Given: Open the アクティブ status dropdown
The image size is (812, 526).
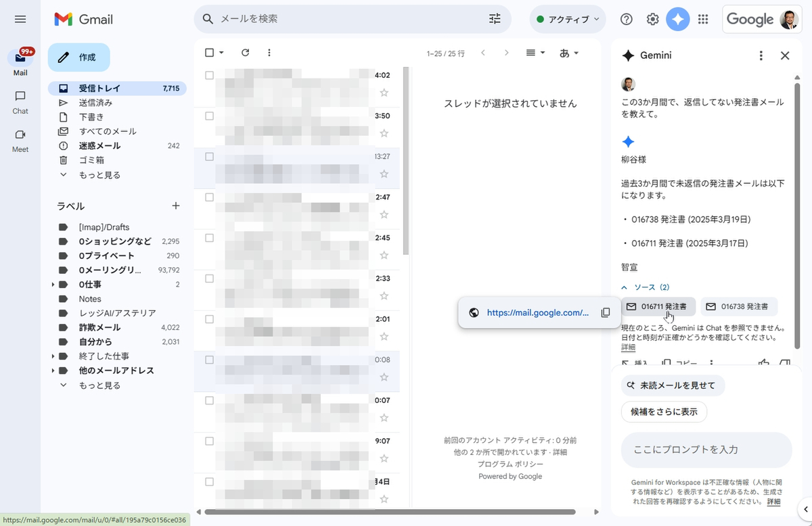Looking at the screenshot, I should pyautogui.click(x=568, y=19).
